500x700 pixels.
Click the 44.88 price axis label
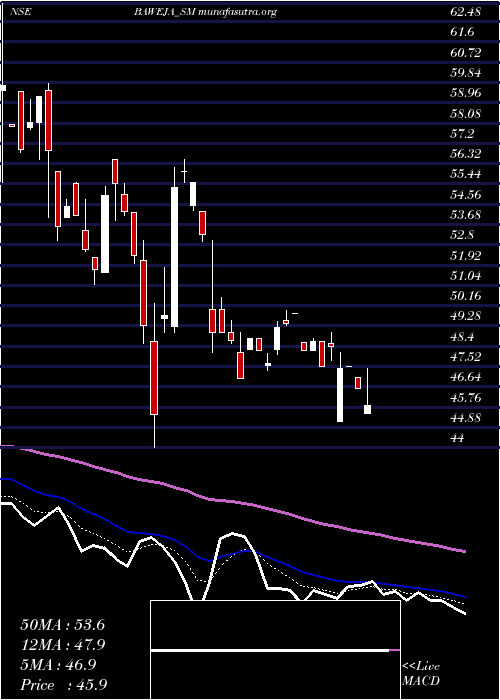coord(465,417)
